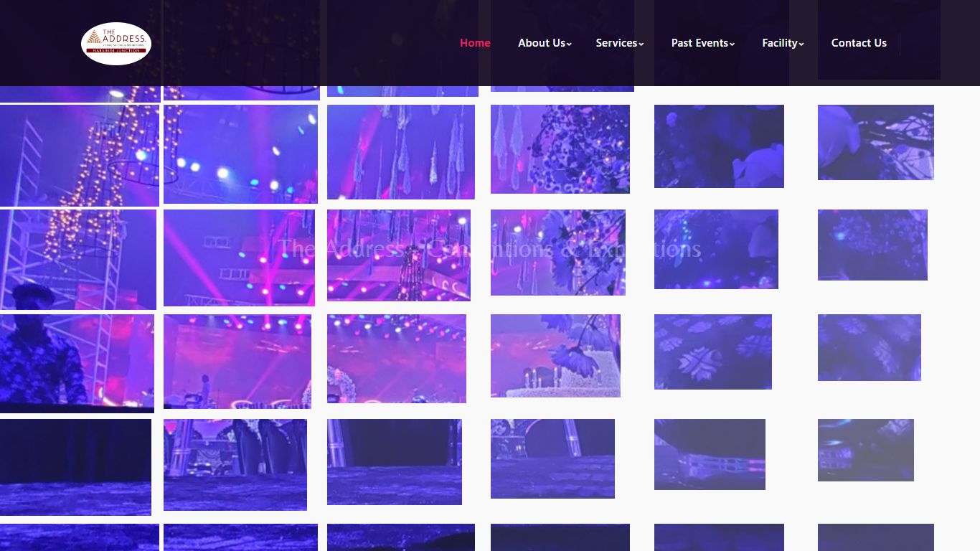Click The Address logo in the header
Viewport: 980px width, 551px height.
[x=116, y=43]
